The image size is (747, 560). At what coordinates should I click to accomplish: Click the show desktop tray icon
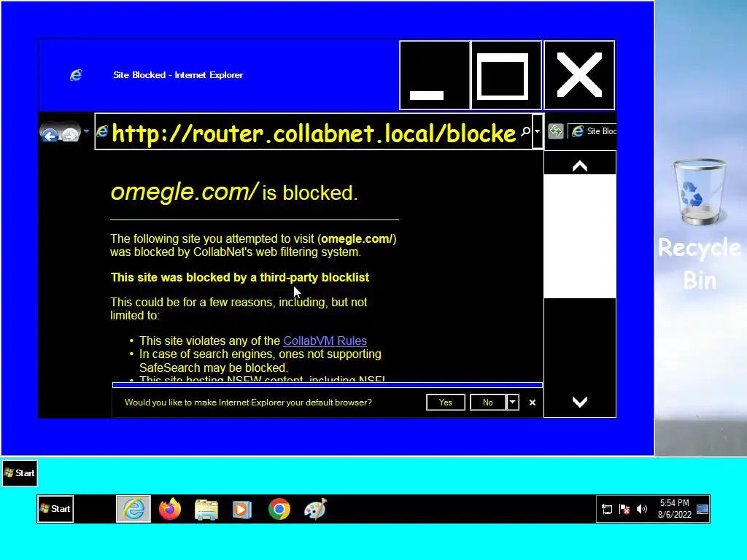coord(703,509)
